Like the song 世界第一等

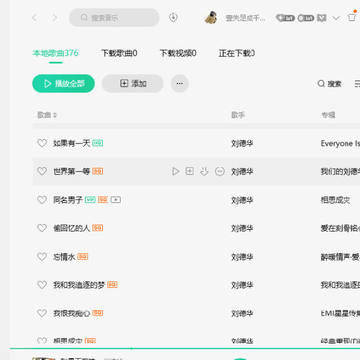point(42,171)
